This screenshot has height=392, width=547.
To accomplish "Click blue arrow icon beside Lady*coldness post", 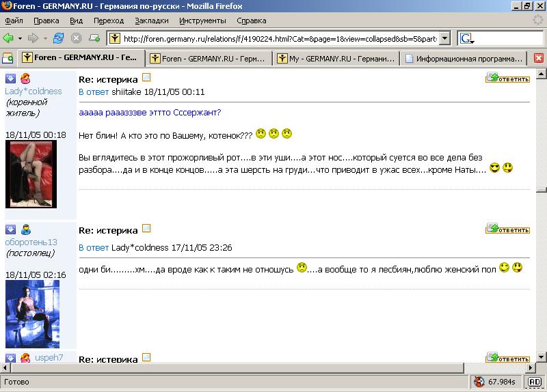I will point(10,79).
